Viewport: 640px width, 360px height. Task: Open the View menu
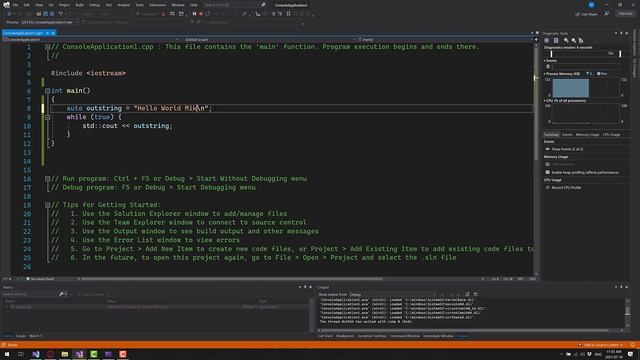coord(39,5)
